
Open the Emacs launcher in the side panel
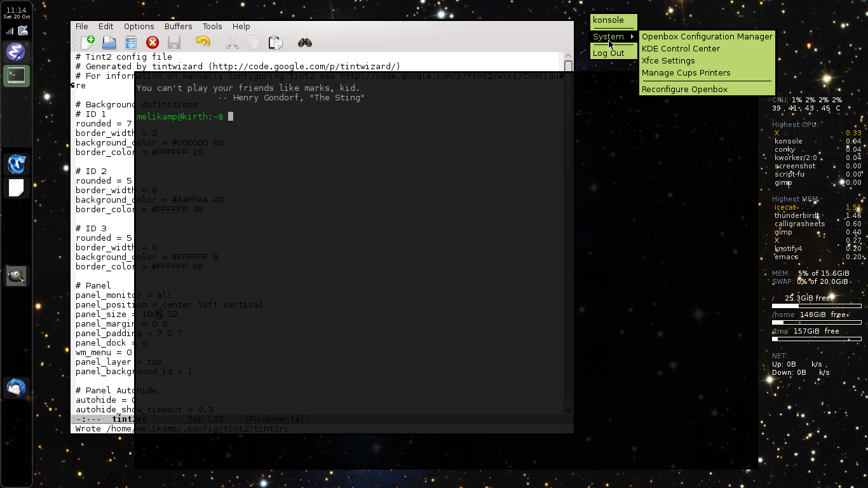pyautogui.click(x=16, y=51)
